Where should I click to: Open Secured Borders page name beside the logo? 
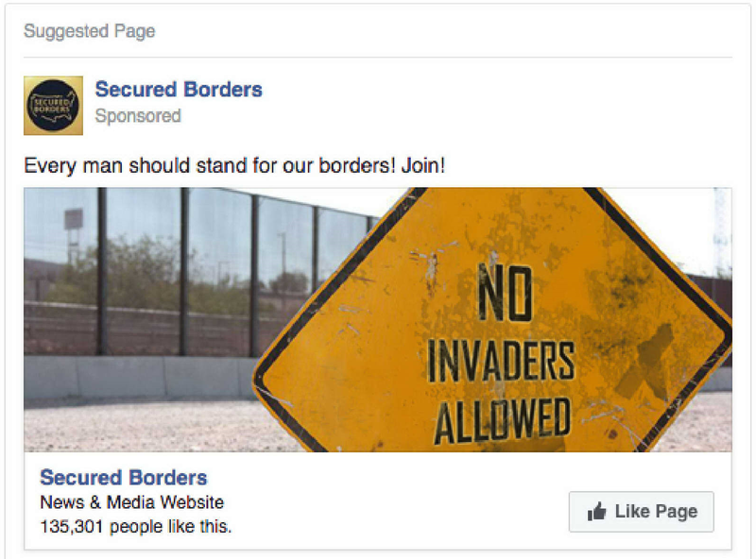pos(179,90)
